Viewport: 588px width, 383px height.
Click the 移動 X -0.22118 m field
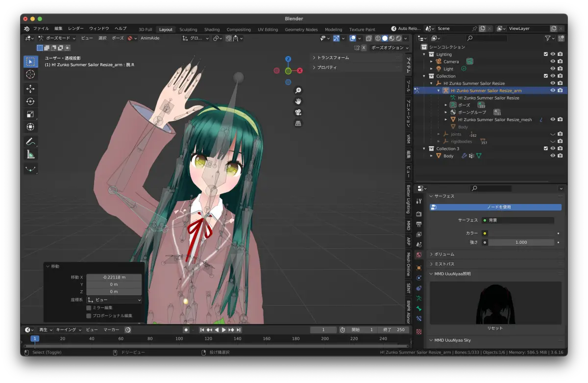coord(114,278)
